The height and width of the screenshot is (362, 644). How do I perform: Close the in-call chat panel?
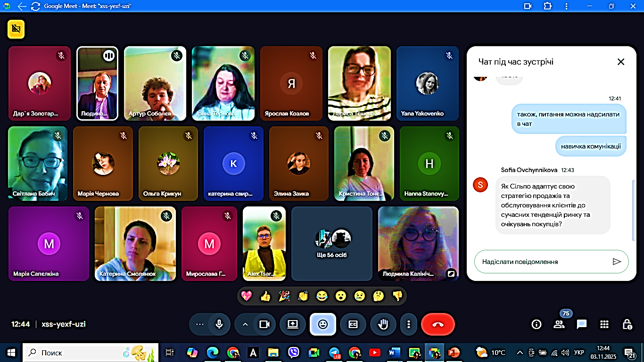tap(621, 62)
